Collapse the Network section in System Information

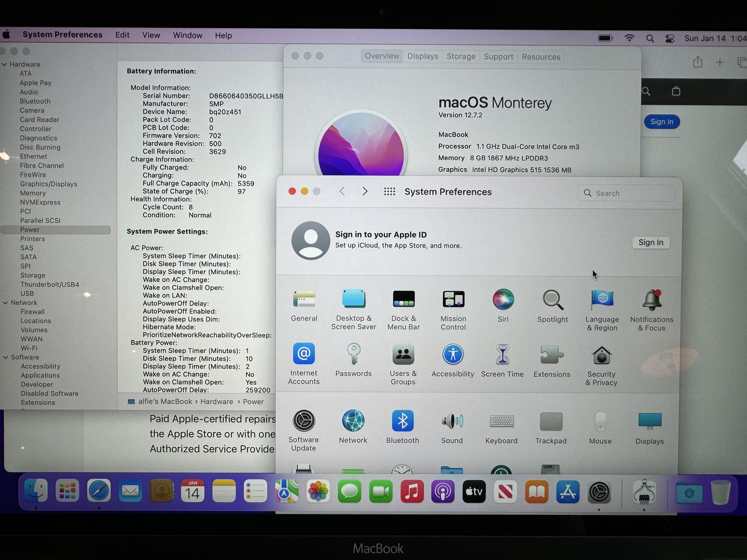(x=6, y=303)
